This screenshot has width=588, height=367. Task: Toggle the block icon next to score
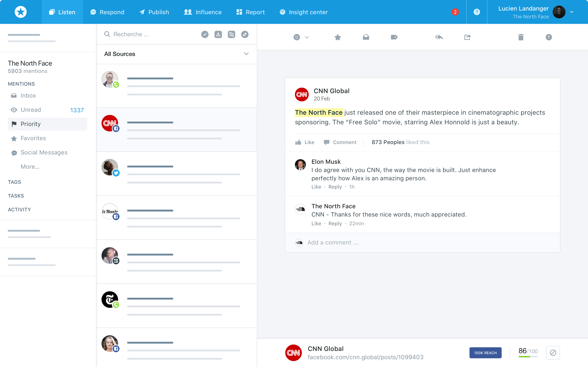[x=553, y=352]
